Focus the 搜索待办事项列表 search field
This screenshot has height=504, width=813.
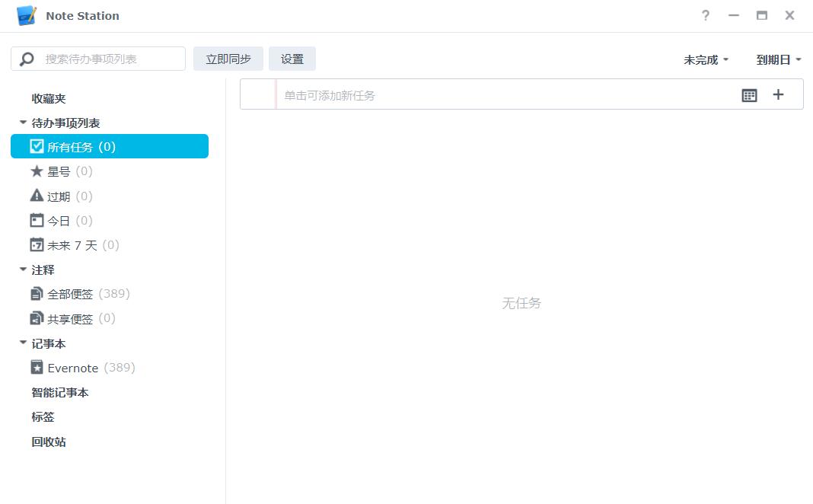coord(98,59)
